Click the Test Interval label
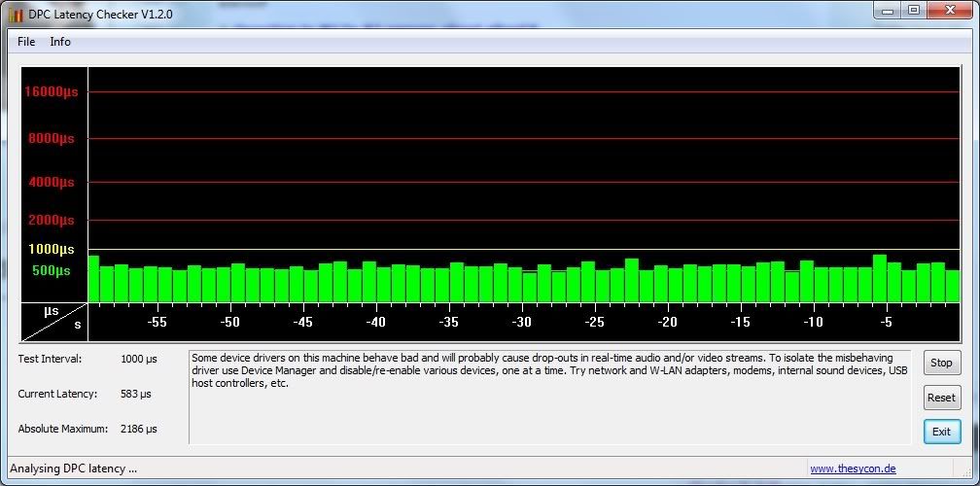The height and width of the screenshot is (486, 980). (50, 360)
